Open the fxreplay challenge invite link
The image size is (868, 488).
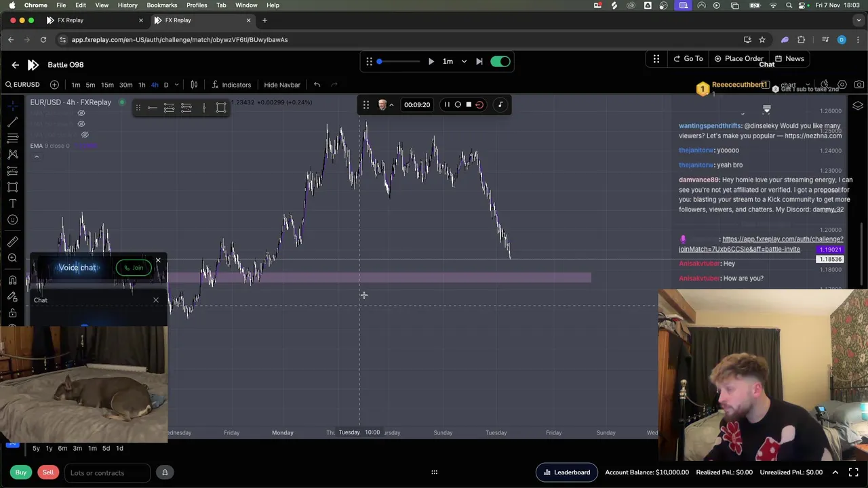point(761,244)
